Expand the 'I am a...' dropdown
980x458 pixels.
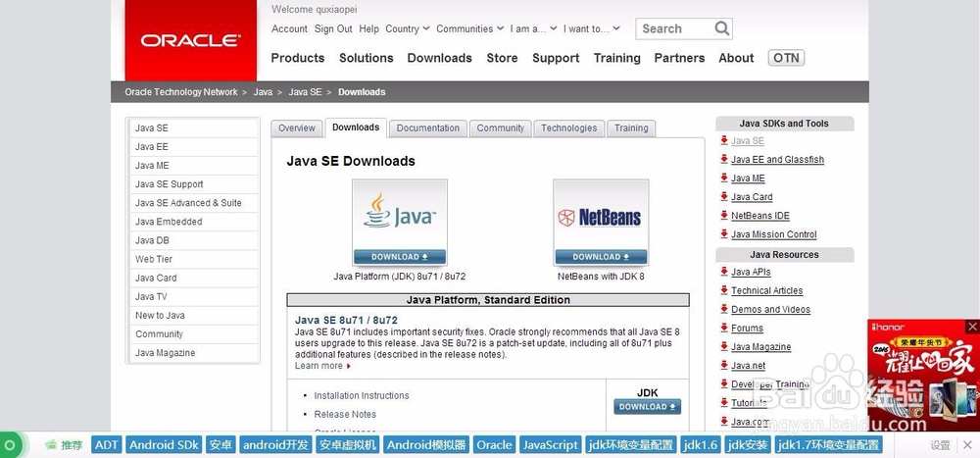(x=533, y=28)
